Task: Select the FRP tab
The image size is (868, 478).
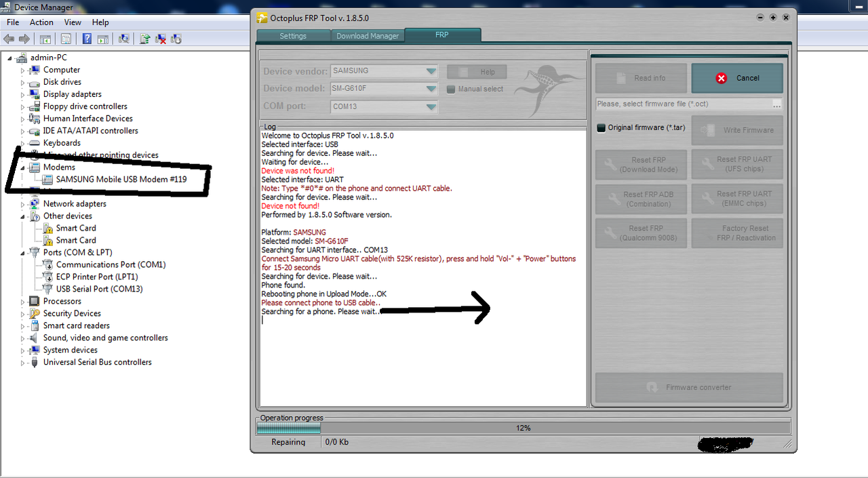Action: pos(442,35)
